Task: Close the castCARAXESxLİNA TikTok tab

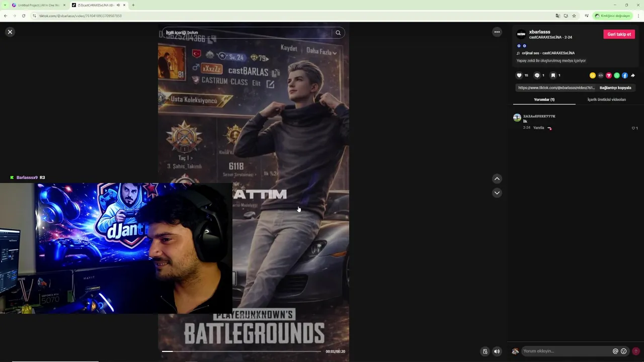Action: click(x=124, y=5)
